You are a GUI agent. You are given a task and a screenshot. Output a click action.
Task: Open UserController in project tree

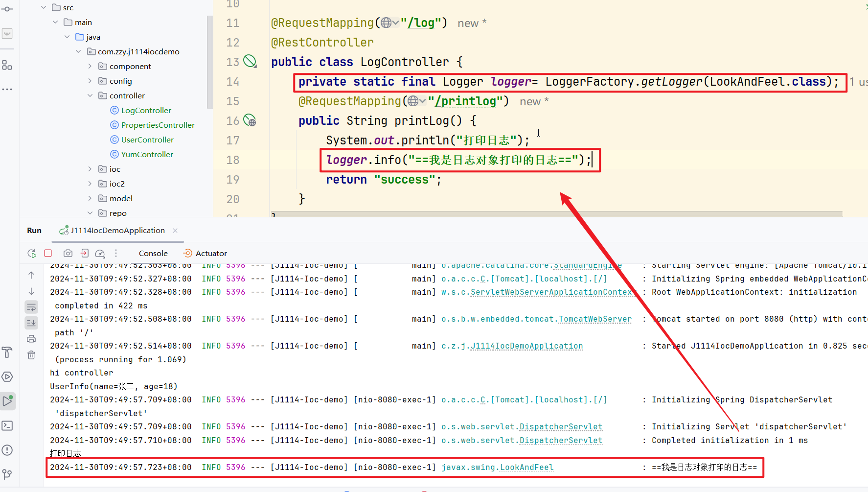[147, 140]
